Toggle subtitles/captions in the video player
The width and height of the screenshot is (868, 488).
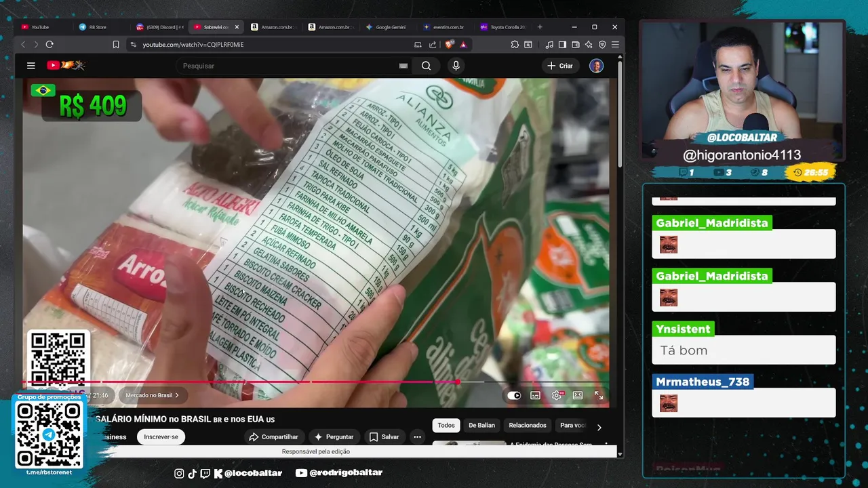tap(536, 395)
